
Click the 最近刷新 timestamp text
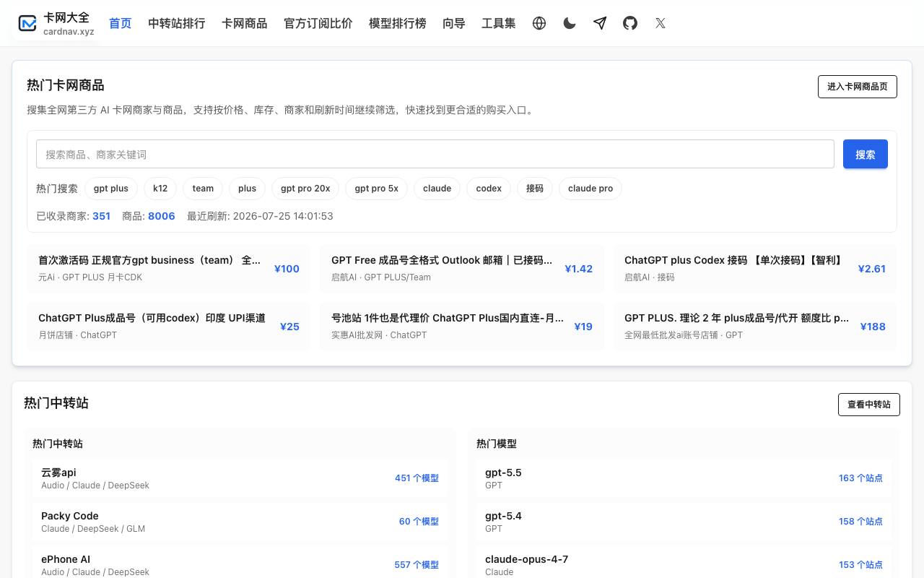(260, 216)
